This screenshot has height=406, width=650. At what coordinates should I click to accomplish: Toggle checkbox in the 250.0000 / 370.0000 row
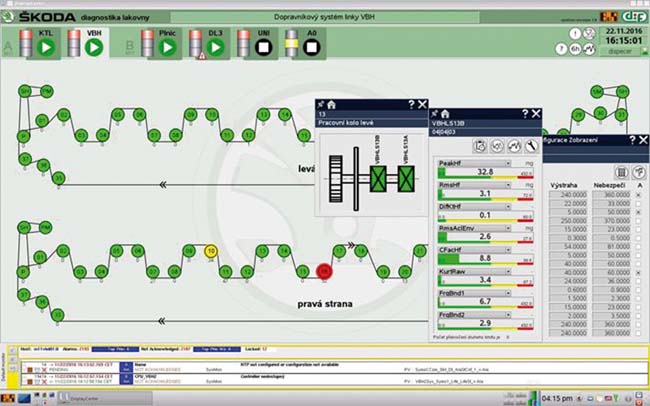pyautogui.click(x=639, y=221)
